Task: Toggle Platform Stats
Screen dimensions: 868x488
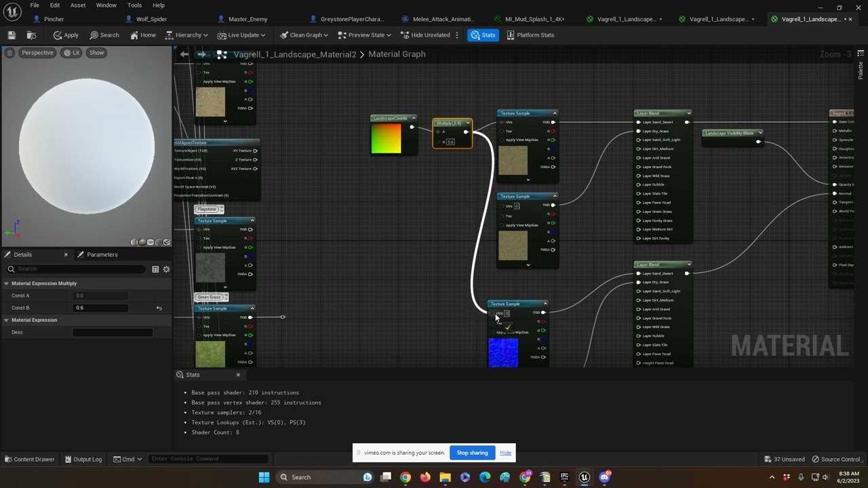Action: [x=530, y=35]
